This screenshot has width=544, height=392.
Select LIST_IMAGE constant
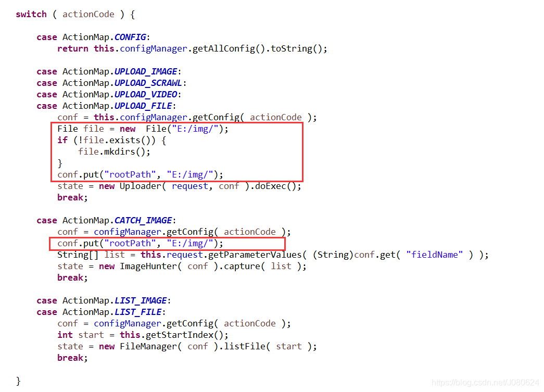(x=141, y=300)
